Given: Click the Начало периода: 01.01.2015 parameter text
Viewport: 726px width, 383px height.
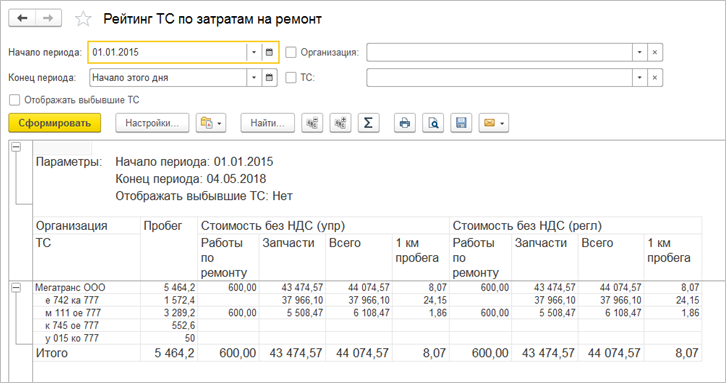Looking at the screenshot, I should click(194, 162).
